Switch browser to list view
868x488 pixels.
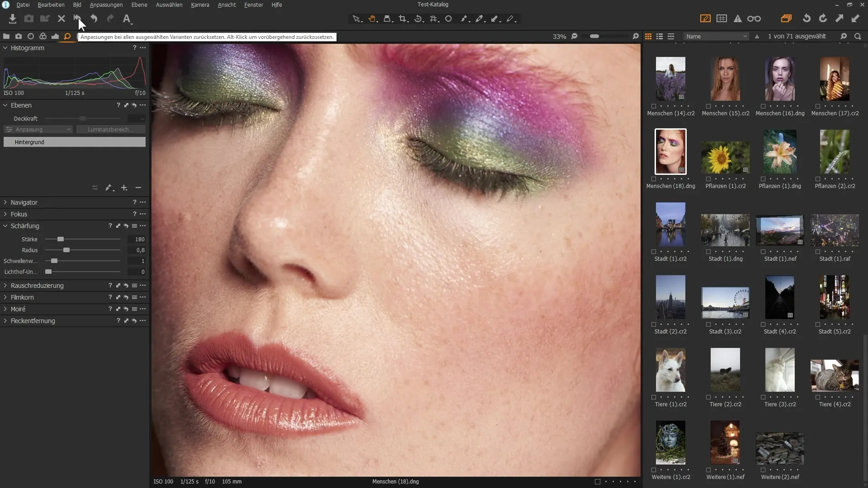coord(660,36)
